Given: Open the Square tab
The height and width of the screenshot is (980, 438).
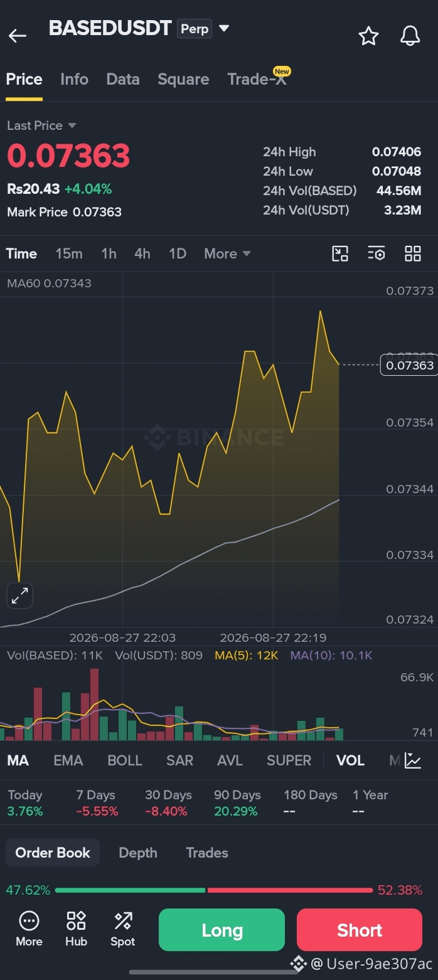Looking at the screenshot, I should [x=183, y=80].
